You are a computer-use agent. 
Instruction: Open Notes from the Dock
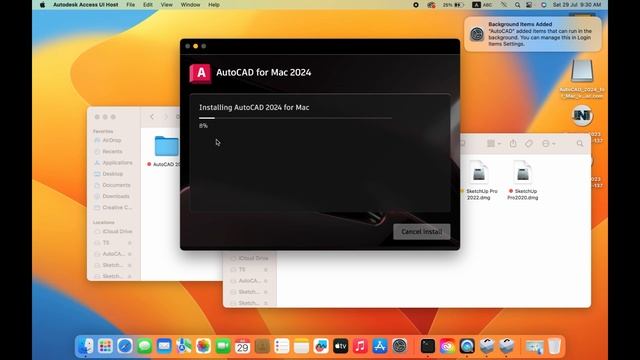click(301, 346)
